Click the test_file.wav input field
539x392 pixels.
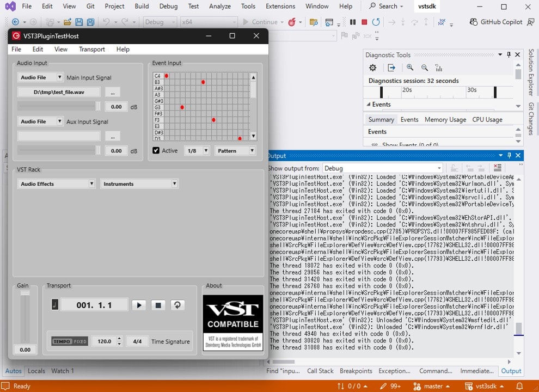tap(58, 92)
